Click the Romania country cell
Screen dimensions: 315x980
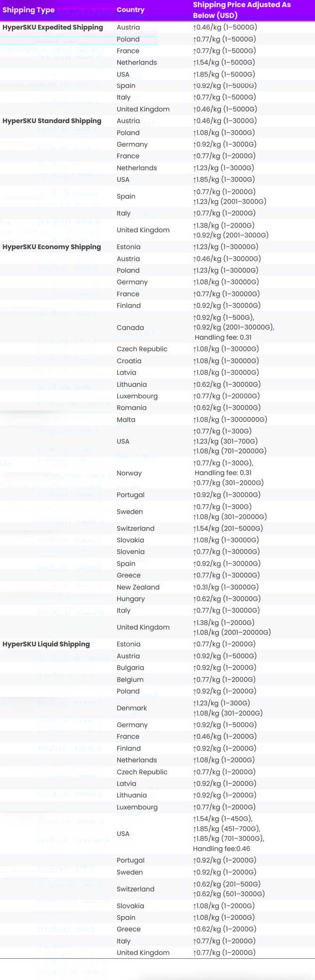point(131,408)
